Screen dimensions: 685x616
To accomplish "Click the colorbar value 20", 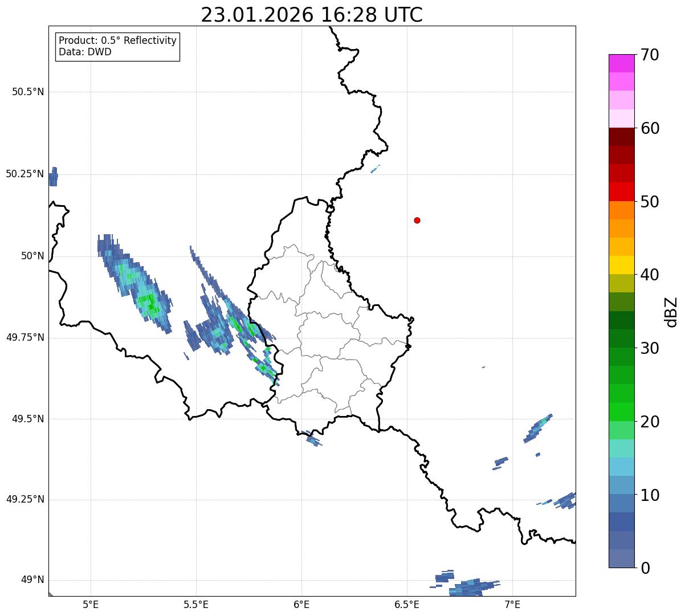I will (650, 422).
